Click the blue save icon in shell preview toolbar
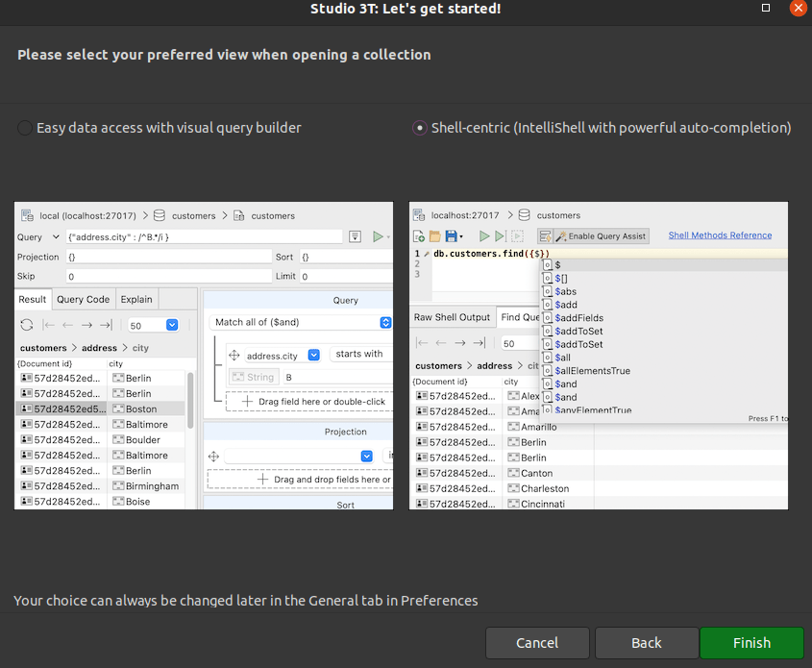This screenshot has height=668, width=812. coord(451,236)
